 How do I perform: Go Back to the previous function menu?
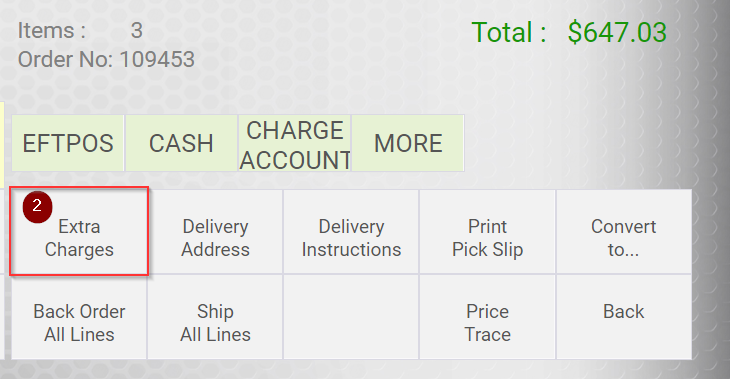click(624, 317)
